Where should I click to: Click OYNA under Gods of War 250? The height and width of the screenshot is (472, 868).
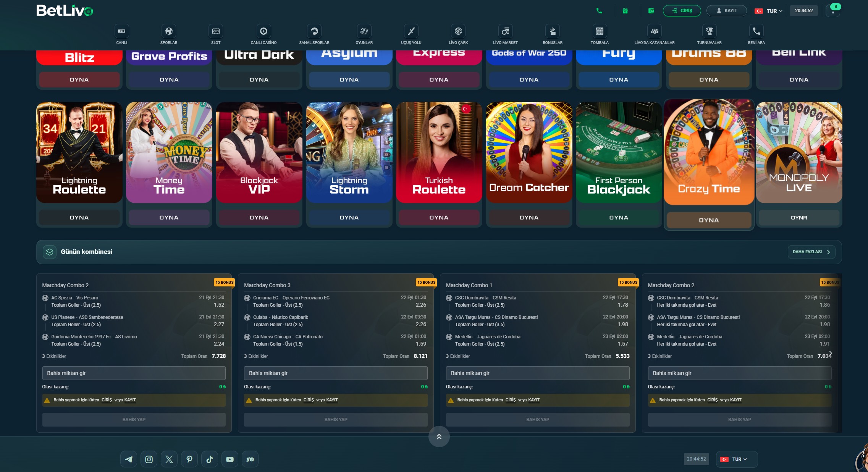click(x=529, y=80)
